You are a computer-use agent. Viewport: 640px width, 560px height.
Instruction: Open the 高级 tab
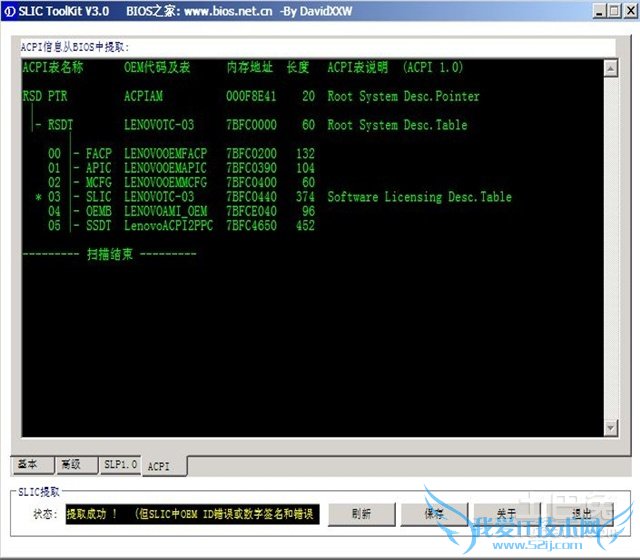pos(71,464)
